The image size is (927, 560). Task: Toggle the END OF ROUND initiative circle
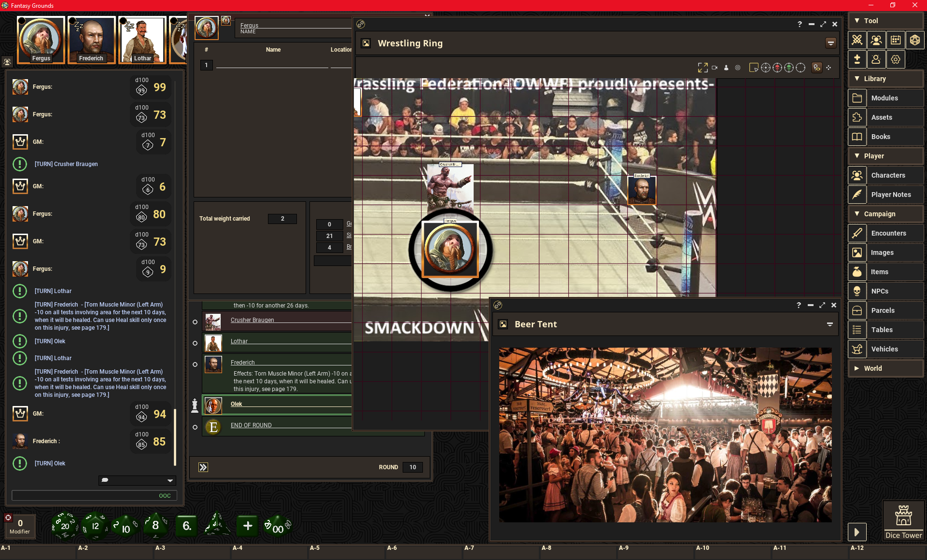click(x=195, y=427)
